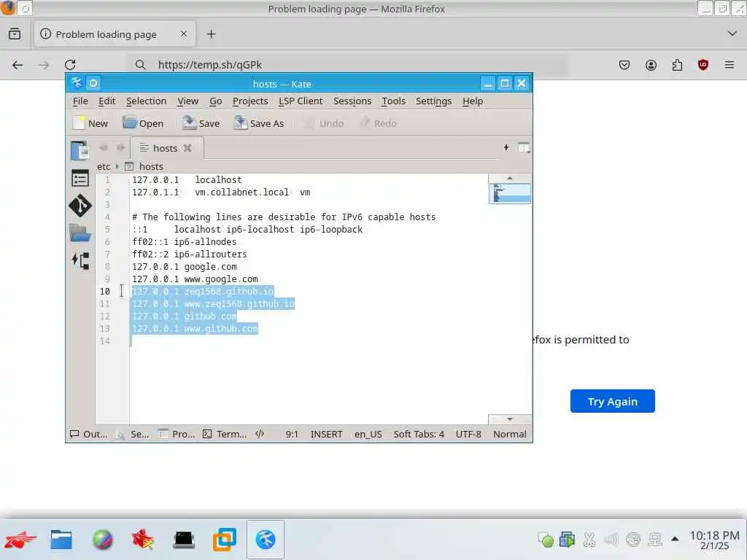Click the cursor position 9:1 indicator
The width and height of the screenshot is (747, 560).
[x=292, y=435]
